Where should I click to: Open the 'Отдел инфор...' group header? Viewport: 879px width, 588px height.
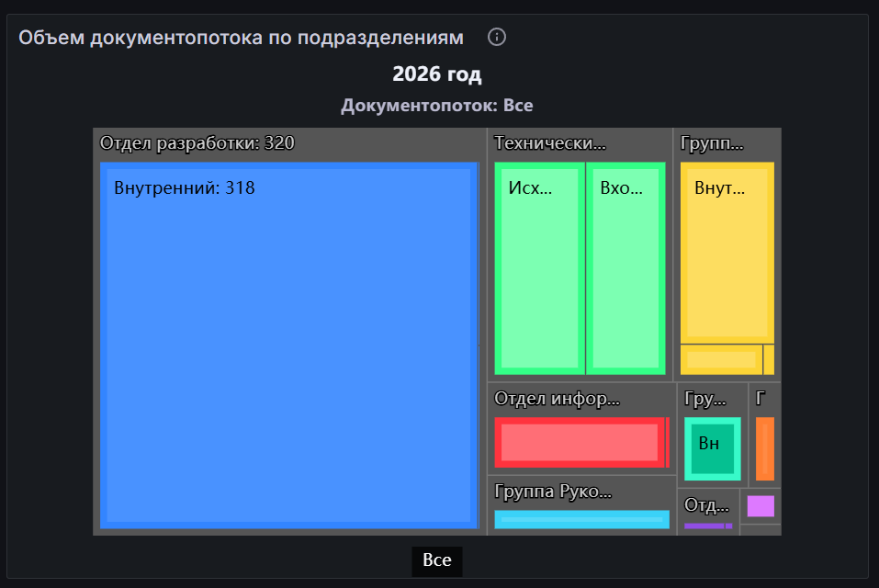(x=558, y=399)
